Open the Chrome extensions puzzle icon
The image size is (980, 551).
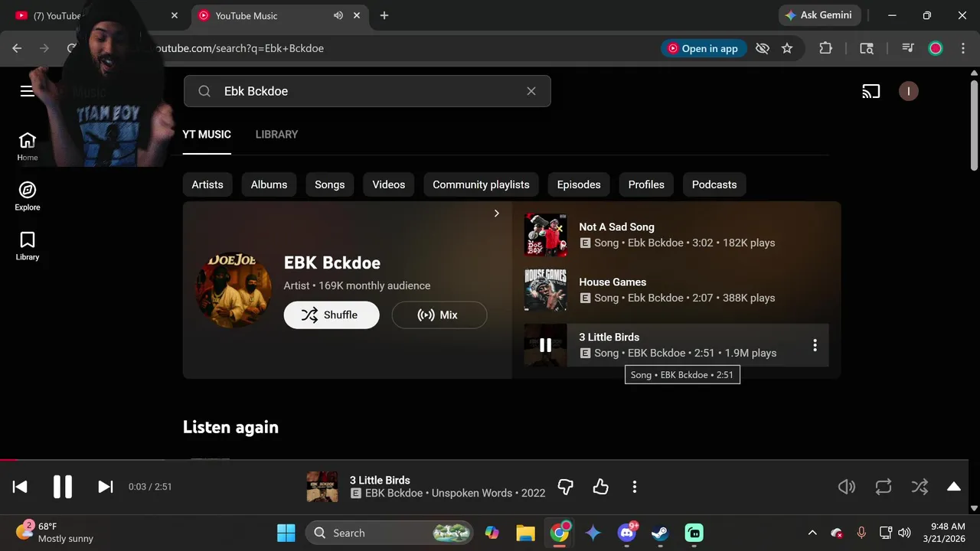coord(825,48)
